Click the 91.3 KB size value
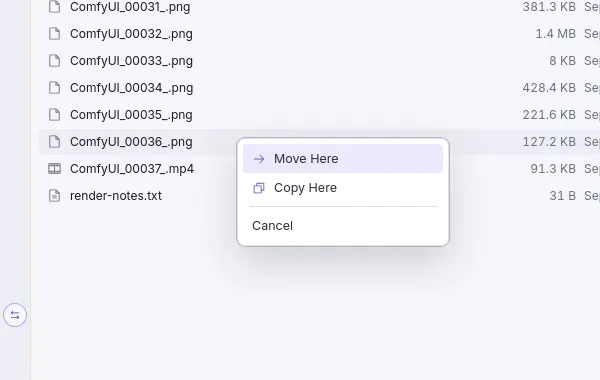 coord(553,168)
